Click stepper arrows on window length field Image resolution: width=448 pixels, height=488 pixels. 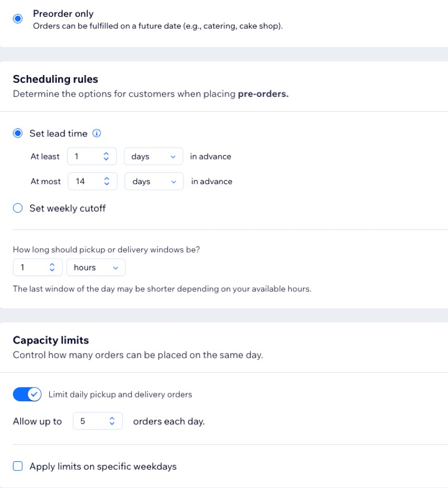(x=52, y=268)
